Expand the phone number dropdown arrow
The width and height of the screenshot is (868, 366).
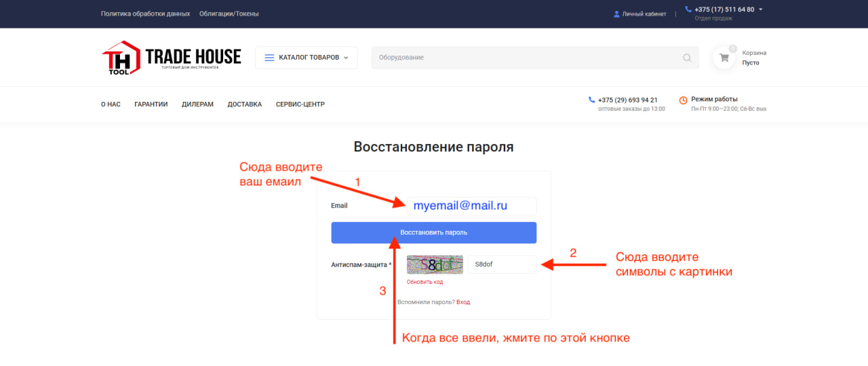(x=761, y=10)
